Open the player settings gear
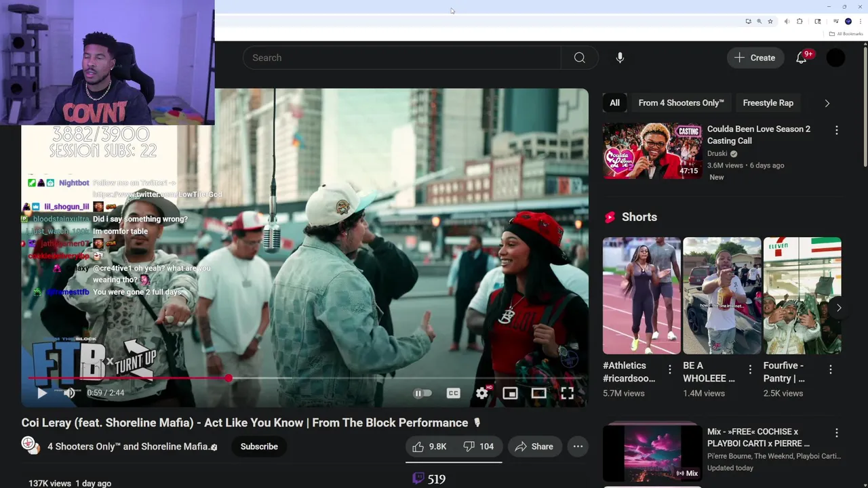Viewport: 868px width, 488px height. point(481,393)
